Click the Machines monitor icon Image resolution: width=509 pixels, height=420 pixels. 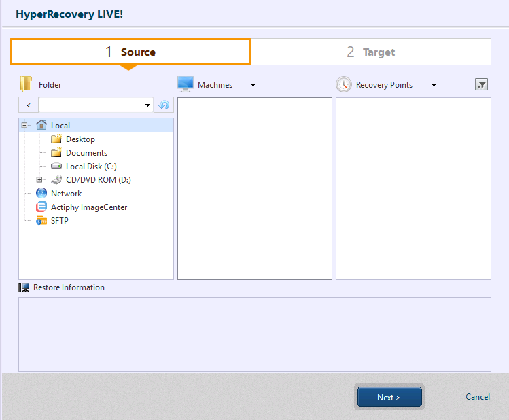point(186,84)
